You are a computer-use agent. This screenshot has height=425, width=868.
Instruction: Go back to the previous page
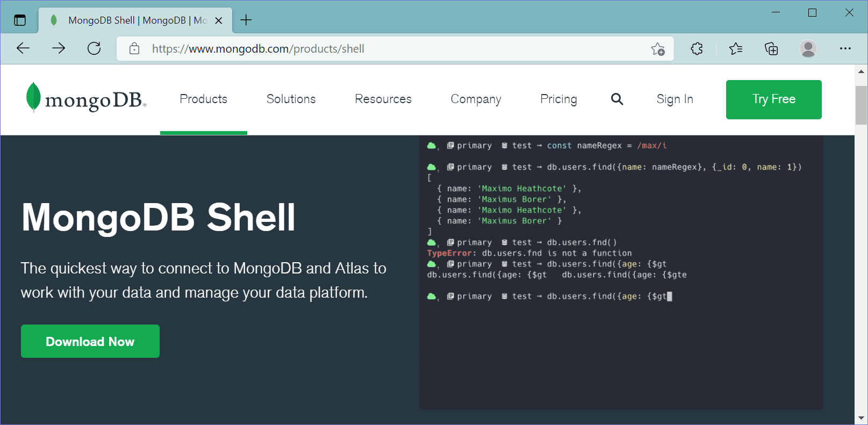click(x=23, y=48)
